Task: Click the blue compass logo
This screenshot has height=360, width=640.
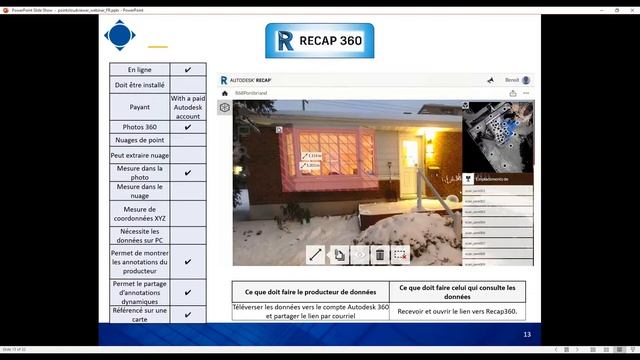Action: 120,35
